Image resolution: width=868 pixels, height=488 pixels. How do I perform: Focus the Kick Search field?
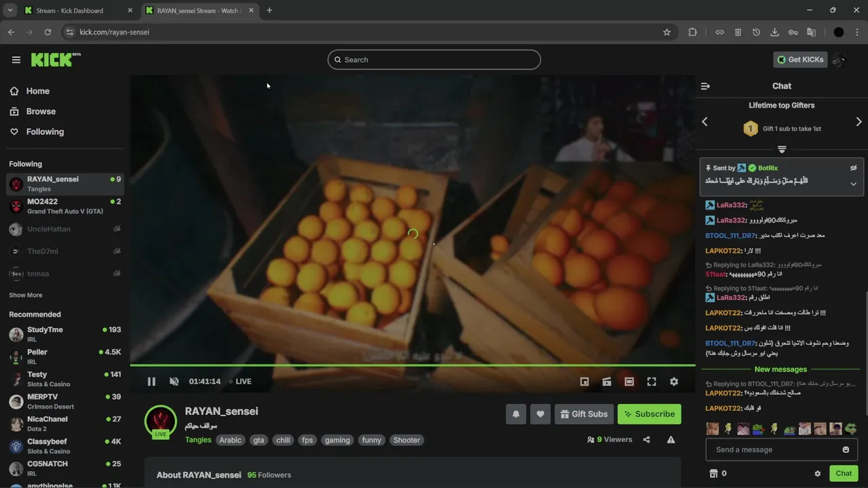(x=434, y=60)
